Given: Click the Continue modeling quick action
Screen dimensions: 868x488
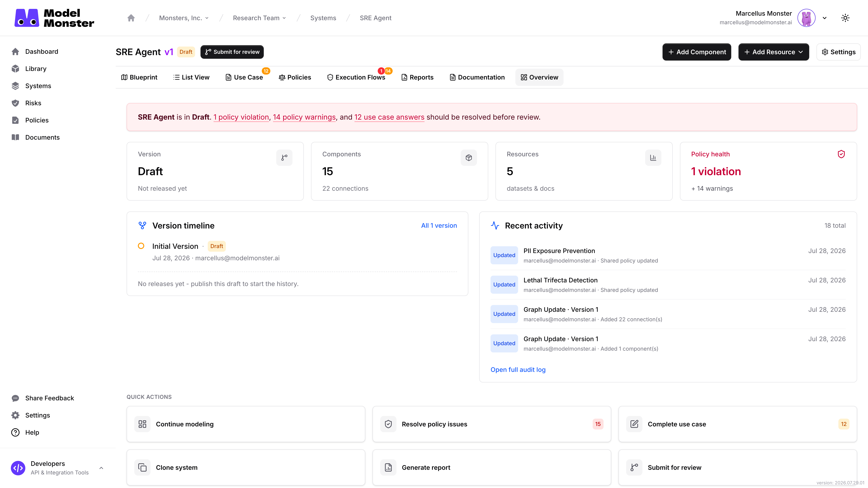Looking at the screenshot, I should 246,424.
